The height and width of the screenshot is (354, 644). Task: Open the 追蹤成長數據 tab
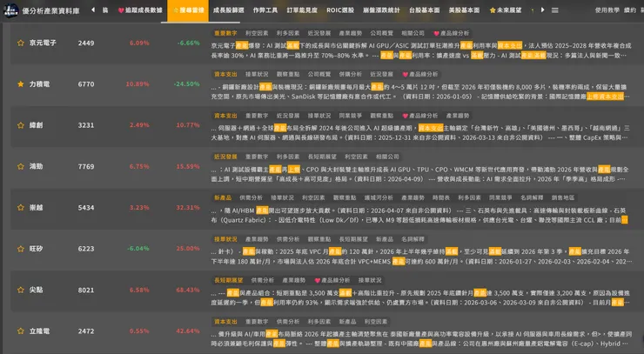coord(140,10)
